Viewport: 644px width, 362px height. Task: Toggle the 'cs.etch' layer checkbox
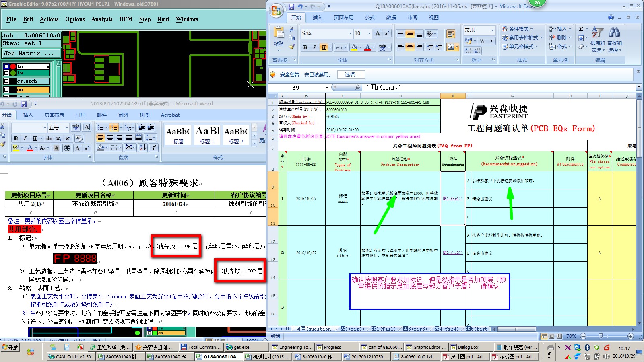tap(6, 81)
